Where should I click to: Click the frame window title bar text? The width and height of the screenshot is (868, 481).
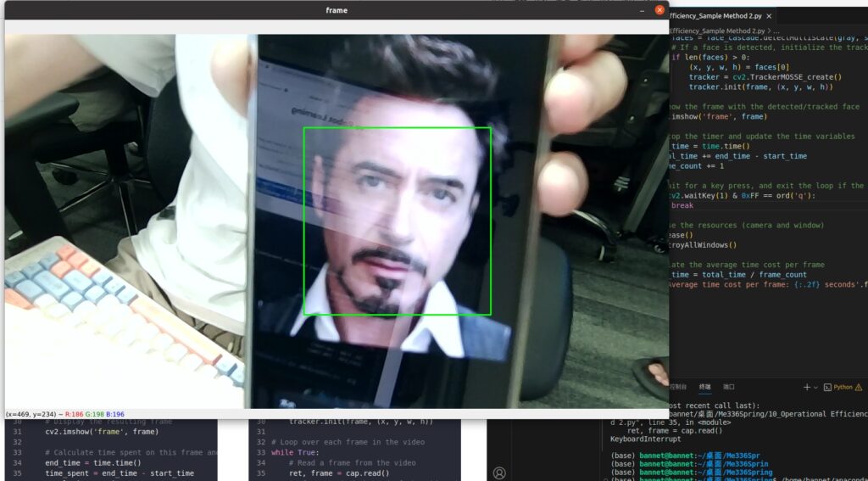[x=337, y=10]
